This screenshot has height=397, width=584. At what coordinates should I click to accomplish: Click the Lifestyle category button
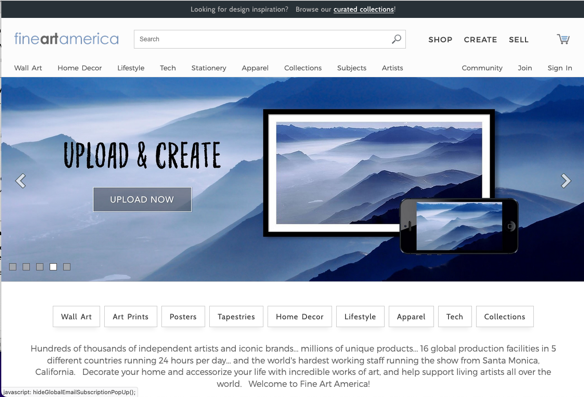coord(360,317)
